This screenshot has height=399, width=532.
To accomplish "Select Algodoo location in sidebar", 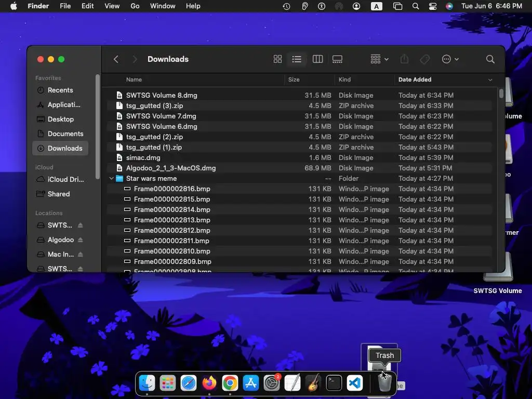I will 60,240.
